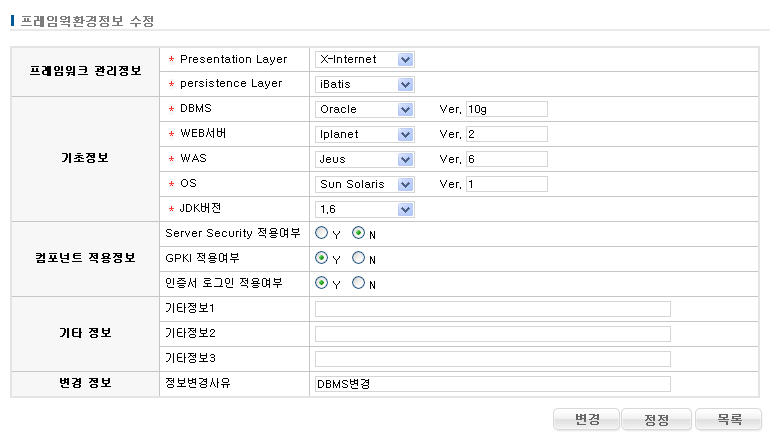The image size is (778, 439).
Task: Select Y for Server Security 적용여부
Action: pos(322,233)
